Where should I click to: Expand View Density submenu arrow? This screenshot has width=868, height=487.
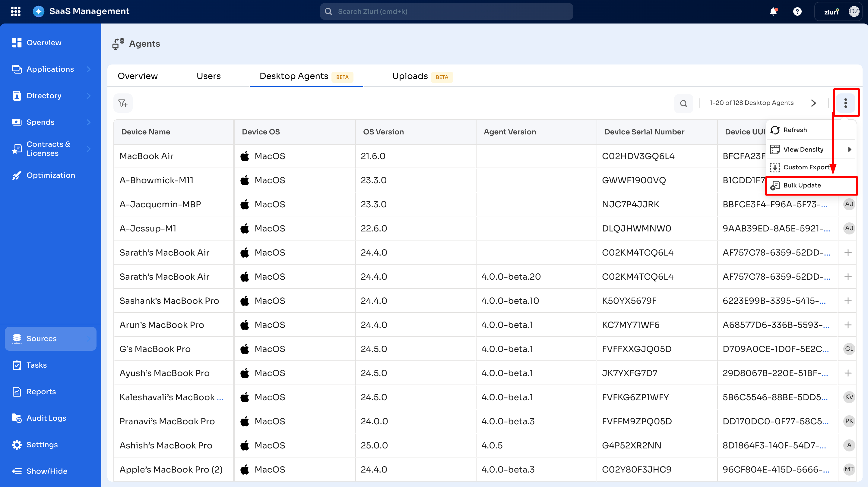pos(850,149)
